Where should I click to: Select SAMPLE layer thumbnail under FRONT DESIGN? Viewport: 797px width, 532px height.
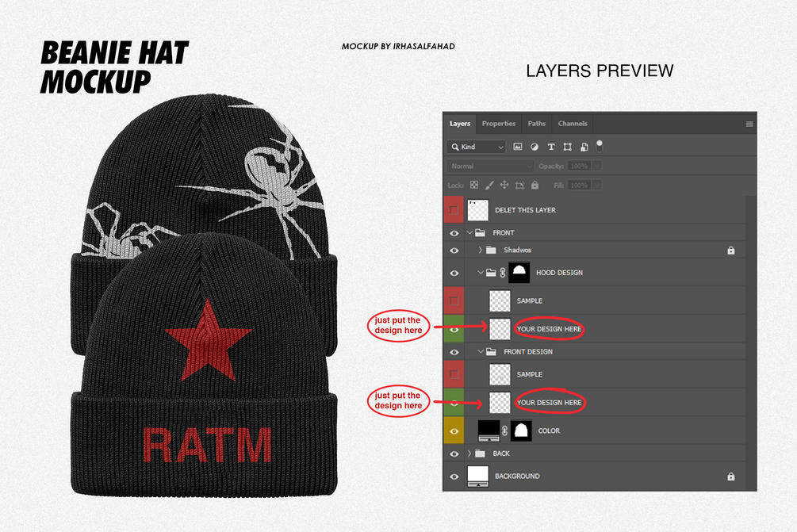click(x=500, y=374)
